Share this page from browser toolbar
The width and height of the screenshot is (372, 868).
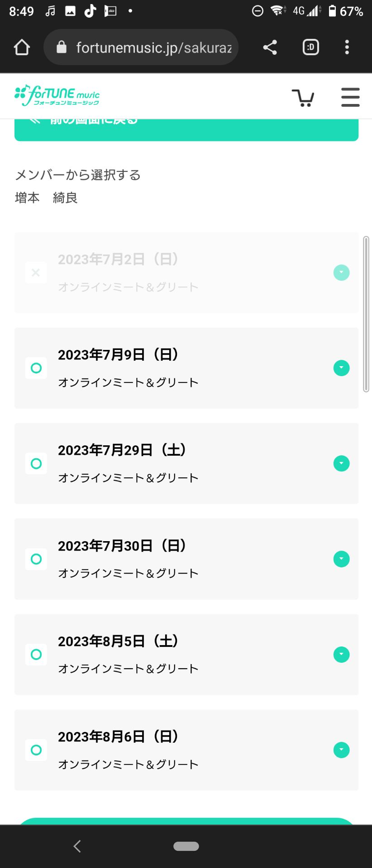point(270,47)
